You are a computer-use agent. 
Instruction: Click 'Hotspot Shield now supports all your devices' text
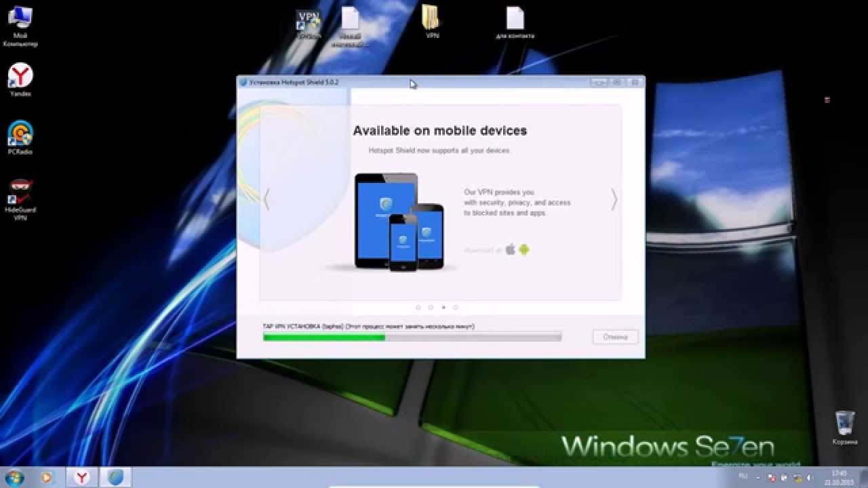point(439,150)
